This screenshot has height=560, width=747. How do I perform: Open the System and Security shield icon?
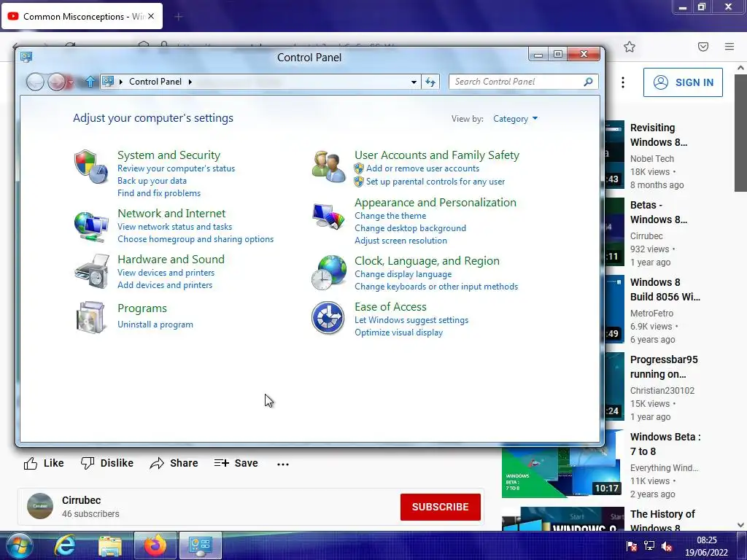(x=91, y=167)
